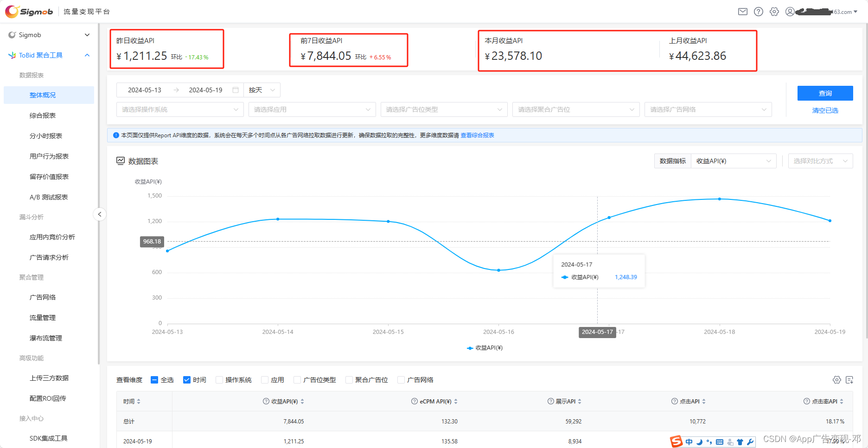This screenshot has height=448, width=868.
Task: Sort table by eCPM API(¥) column
Action: tap(456, 402)
